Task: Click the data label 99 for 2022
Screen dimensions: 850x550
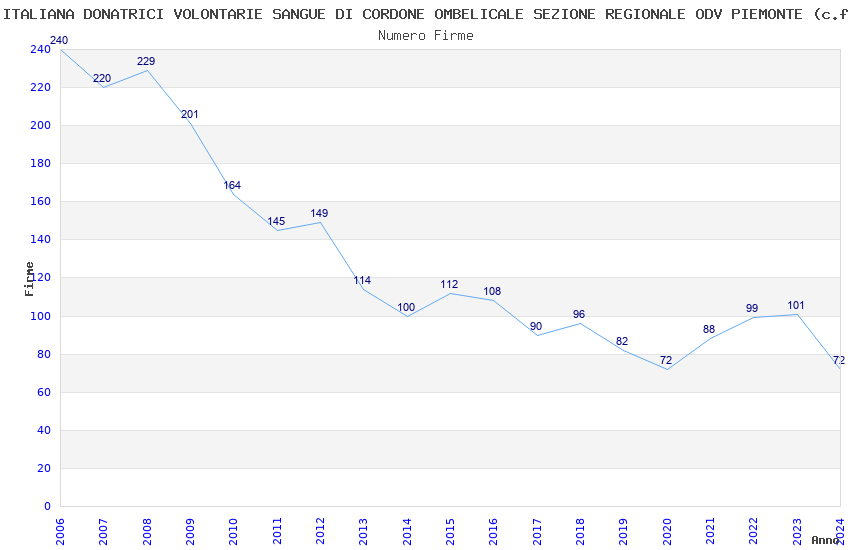Action: tap(752, 308)
